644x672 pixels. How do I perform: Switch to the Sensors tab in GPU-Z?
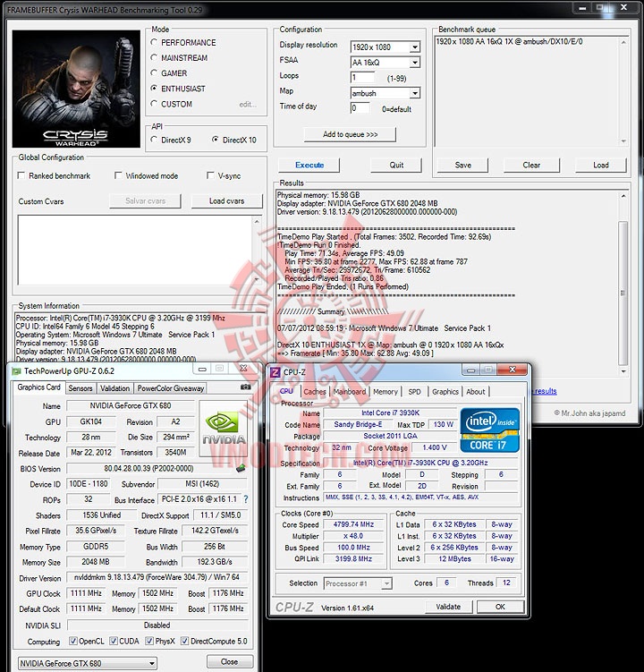pyautogui.click(x=80, y=388)
